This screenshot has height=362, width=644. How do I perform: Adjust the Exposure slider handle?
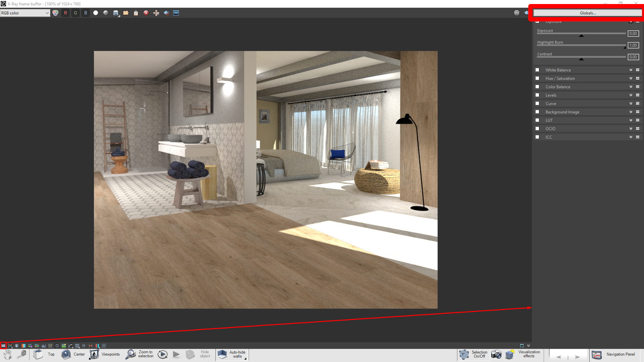tap(581, 35)
